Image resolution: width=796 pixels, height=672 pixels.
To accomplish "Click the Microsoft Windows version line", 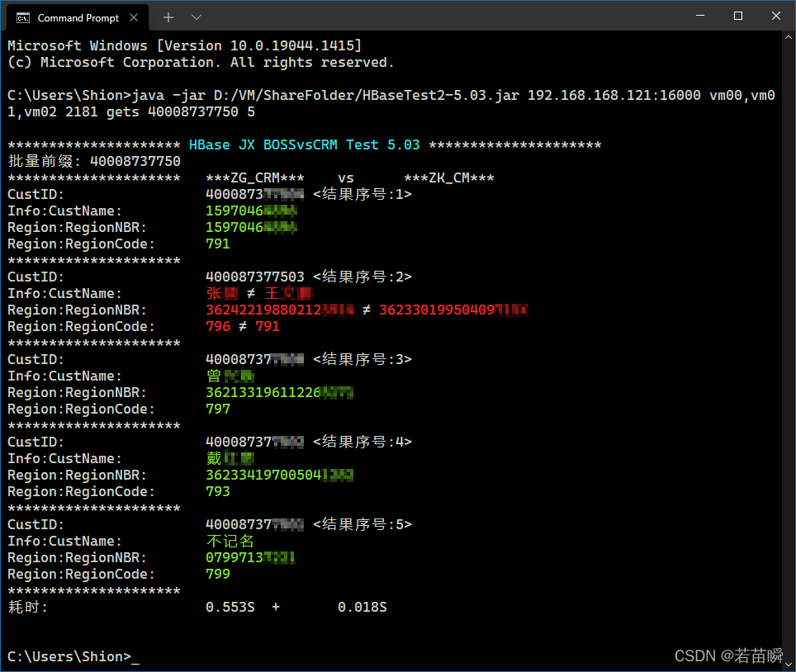I will pos(185,45).
